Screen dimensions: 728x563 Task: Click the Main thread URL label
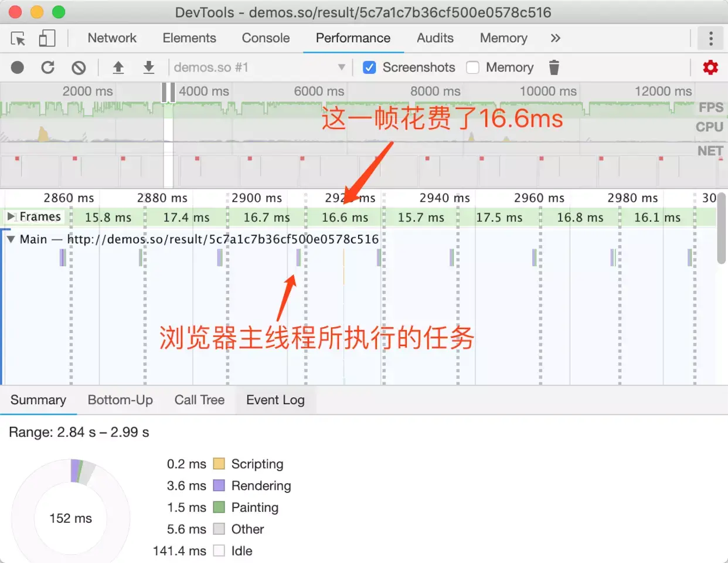point(223,239)
